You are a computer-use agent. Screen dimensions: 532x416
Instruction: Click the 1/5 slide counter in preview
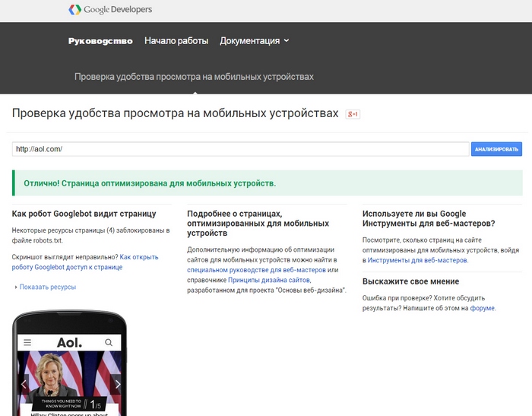pos(95,405)
